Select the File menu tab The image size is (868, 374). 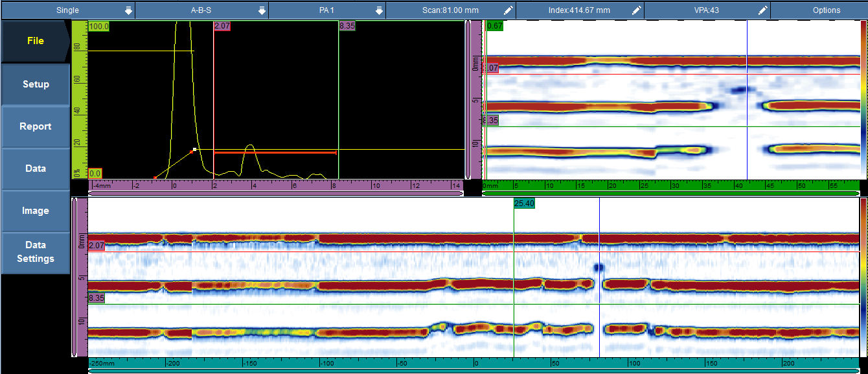coord(36,41)
